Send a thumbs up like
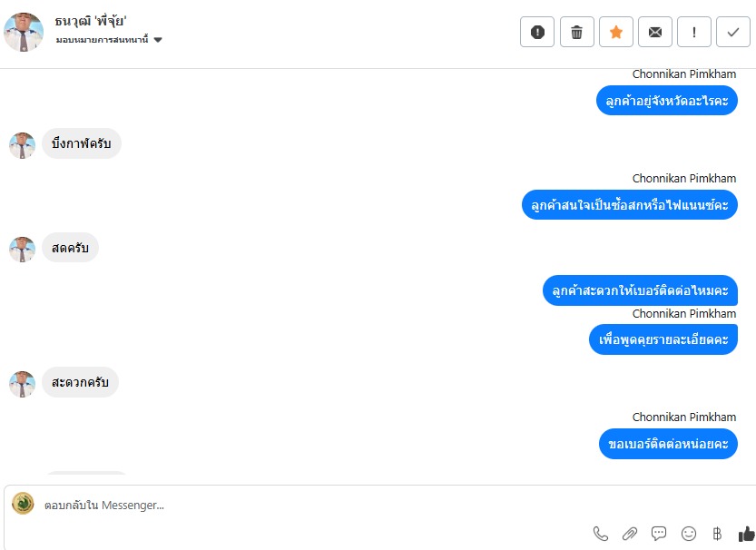The height and width of the screenshot is (550, 756). [746, 534]
